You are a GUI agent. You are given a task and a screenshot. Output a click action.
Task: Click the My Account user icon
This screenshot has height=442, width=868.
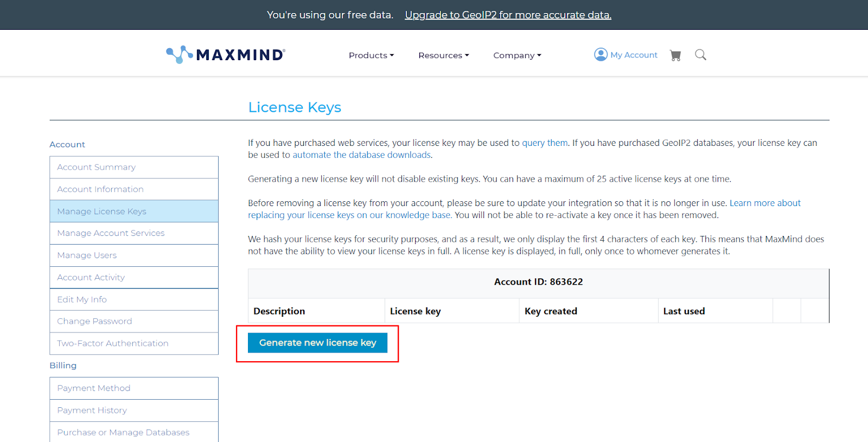601,55
